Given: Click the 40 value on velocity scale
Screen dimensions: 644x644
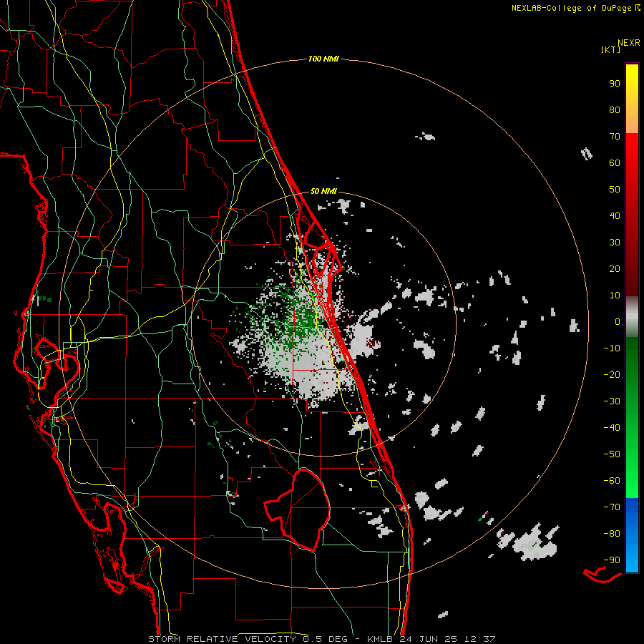Looking at the screenshot, I should click(x=615, y=216).
